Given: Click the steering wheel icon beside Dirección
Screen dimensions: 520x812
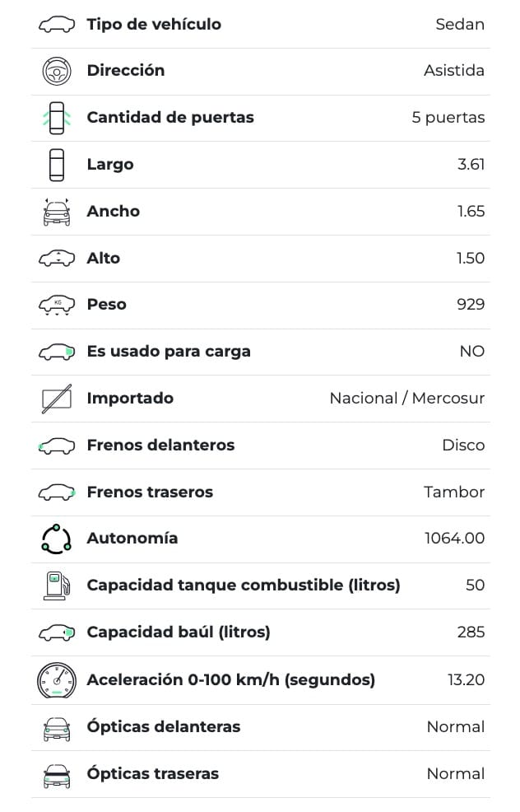Looking at the screenshot, I should coord(56,71).
